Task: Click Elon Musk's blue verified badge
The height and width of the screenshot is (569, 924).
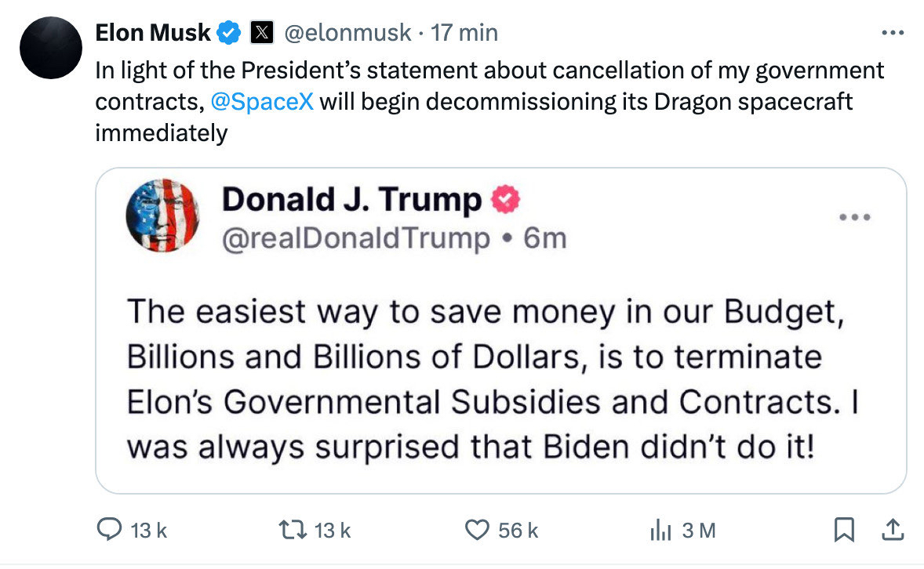Action: click(x=229, y=32)
